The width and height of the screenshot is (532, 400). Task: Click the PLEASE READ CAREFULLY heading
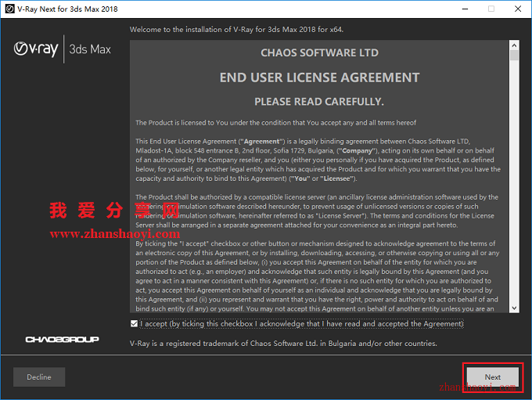click(319, 102)
